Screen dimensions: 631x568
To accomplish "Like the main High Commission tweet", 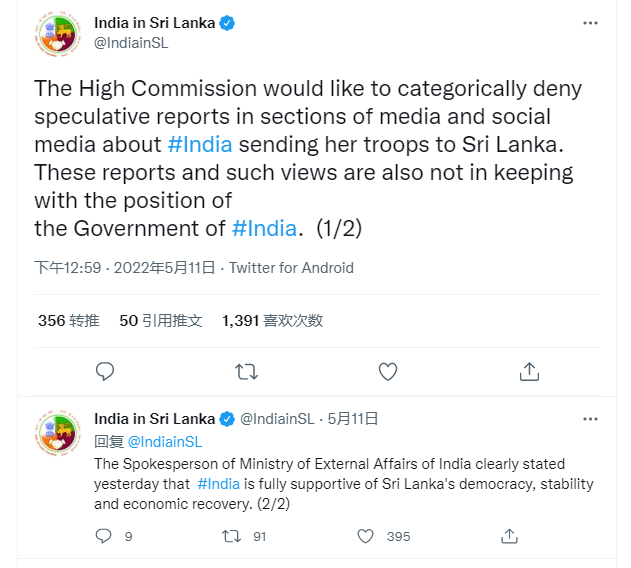I will [388, 372].
